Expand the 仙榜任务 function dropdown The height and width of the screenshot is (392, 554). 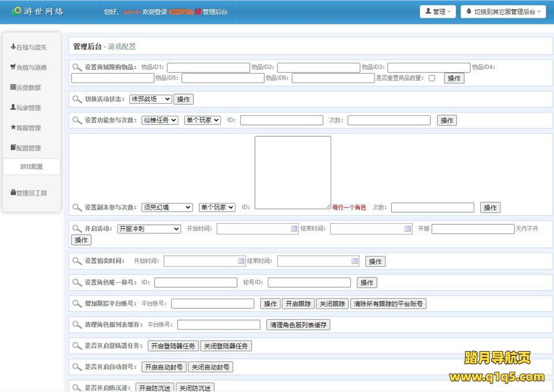(160, 120)
